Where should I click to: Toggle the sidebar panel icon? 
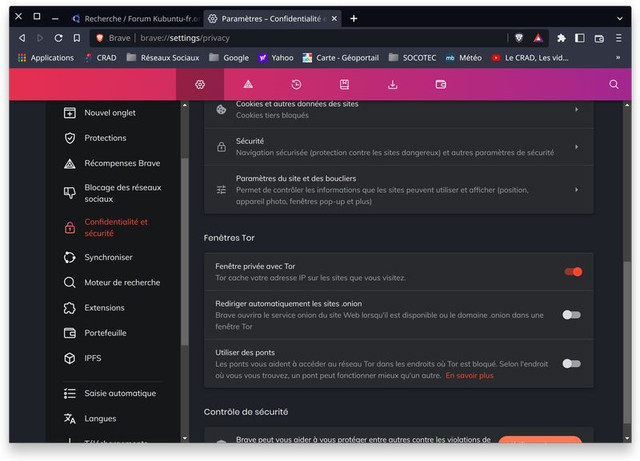tap(580, 38)
